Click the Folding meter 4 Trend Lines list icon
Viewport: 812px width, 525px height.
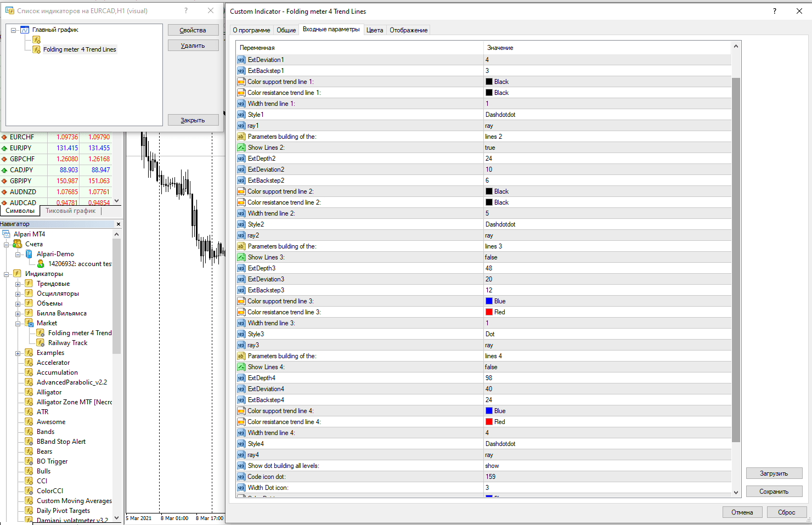click(x=37, y=49)
